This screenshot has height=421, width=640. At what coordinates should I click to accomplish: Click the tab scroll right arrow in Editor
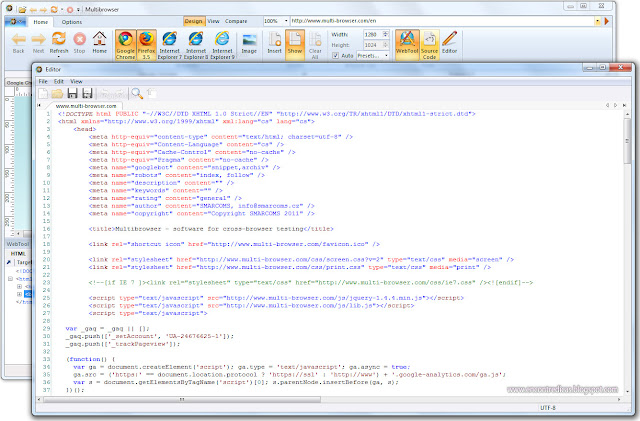(x=616, y=105)
